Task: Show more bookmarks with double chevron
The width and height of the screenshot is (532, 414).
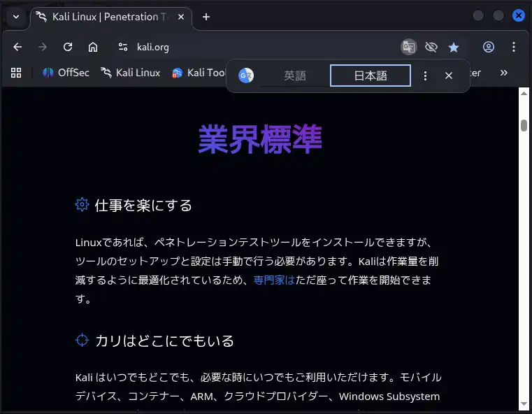Action: [x=504, y=73]
